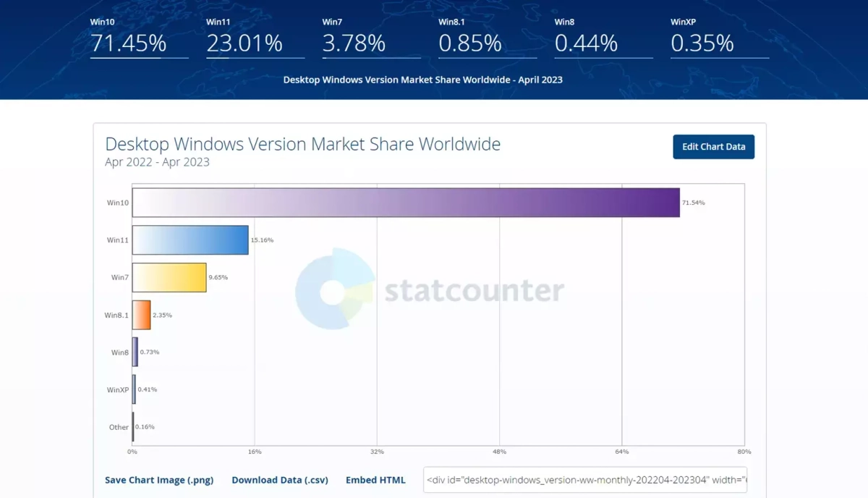Click the WinXP bar in chart
The image size is (868, 498).
(134, 389)
